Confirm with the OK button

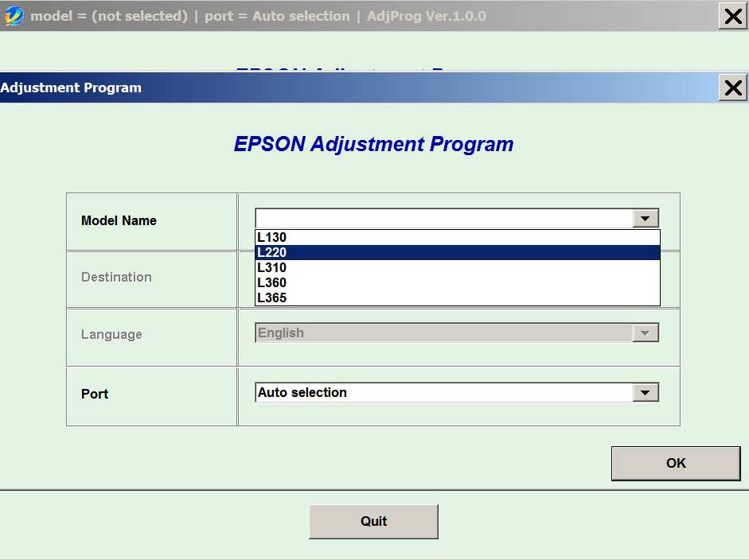(x=676, y=464)
